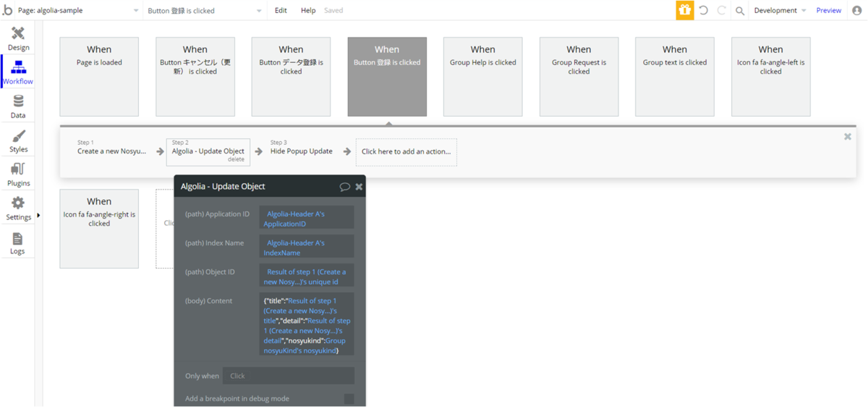Click the redo arrow icon
Screen dimensions: 868x407
721,10
